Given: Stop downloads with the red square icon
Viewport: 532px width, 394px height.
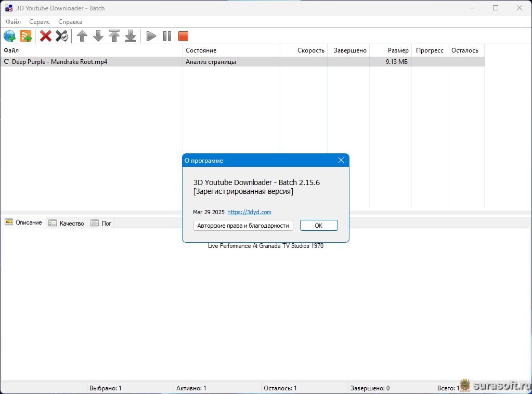Looking at the screenshot, I should point(183,36).
